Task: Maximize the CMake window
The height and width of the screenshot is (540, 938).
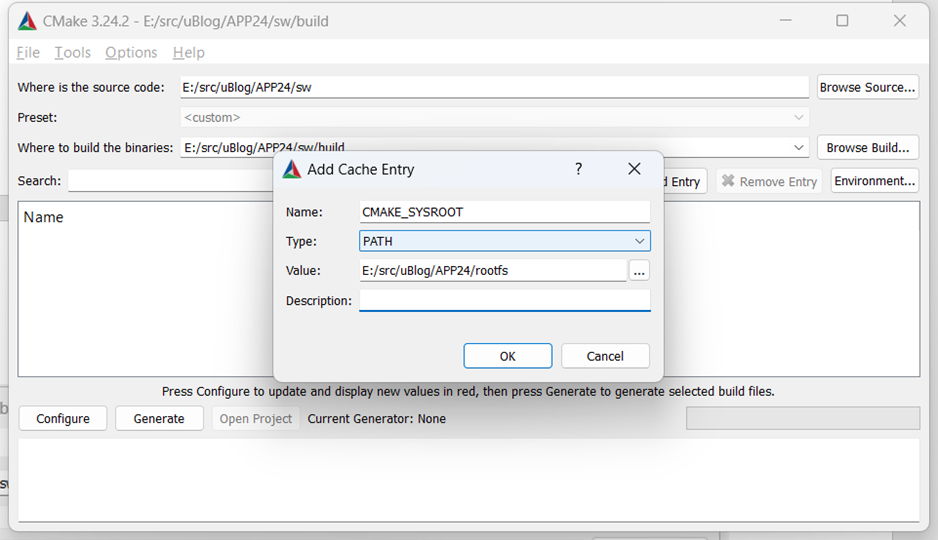Action: (842, 21)
